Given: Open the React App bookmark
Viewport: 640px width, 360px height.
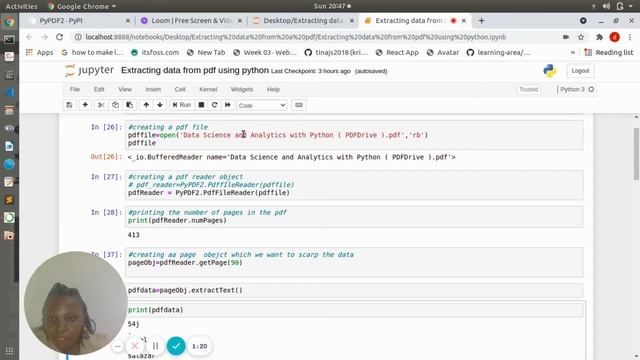Looking at the screenshot, I should [397, 52].
